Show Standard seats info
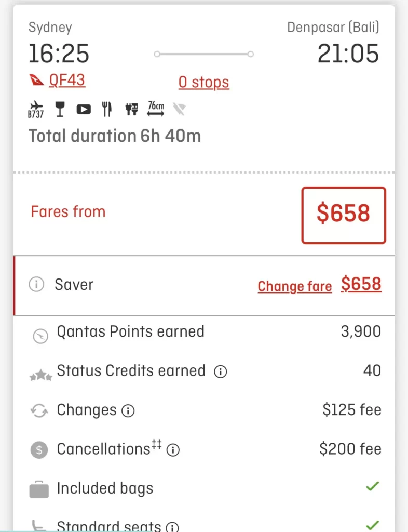The height and width of the screenshot is (532, 408). pos(172,527)
